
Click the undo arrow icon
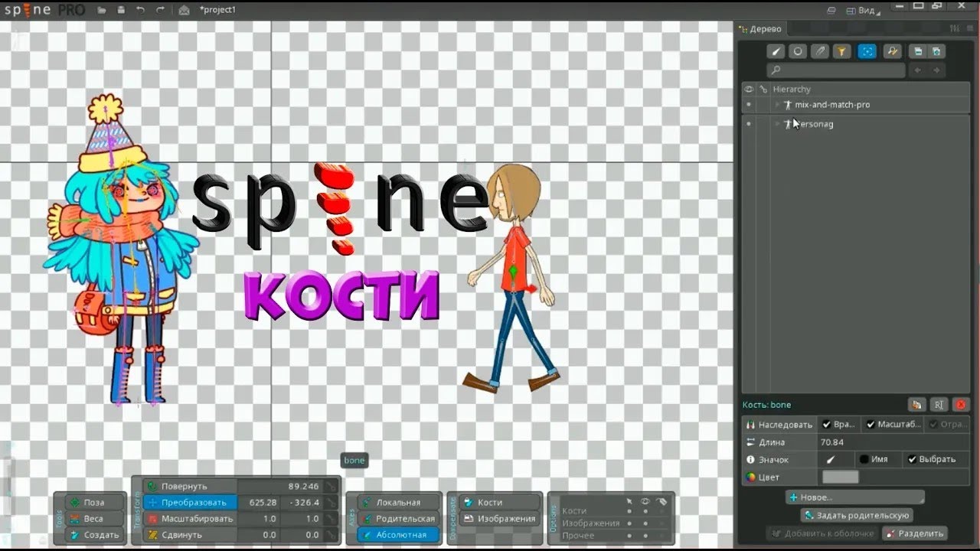point(140,10)
